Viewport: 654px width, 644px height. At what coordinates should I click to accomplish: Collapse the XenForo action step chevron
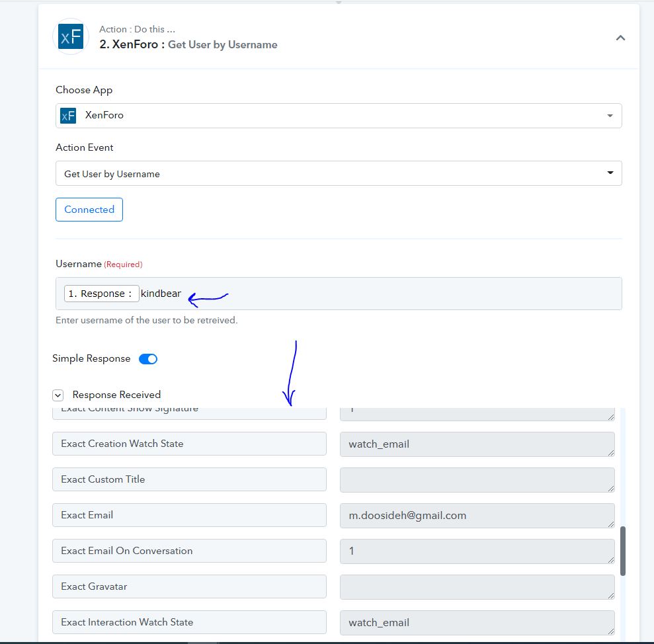tap(620, 38)
